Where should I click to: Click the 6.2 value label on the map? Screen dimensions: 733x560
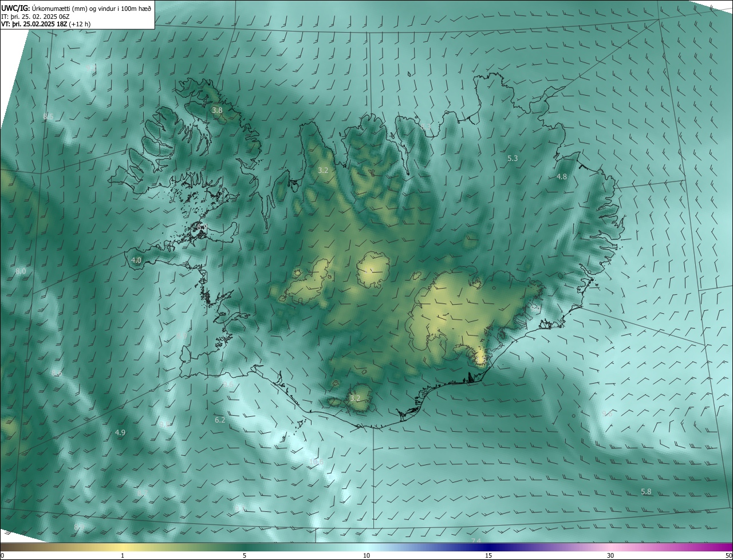pos(220,420)
